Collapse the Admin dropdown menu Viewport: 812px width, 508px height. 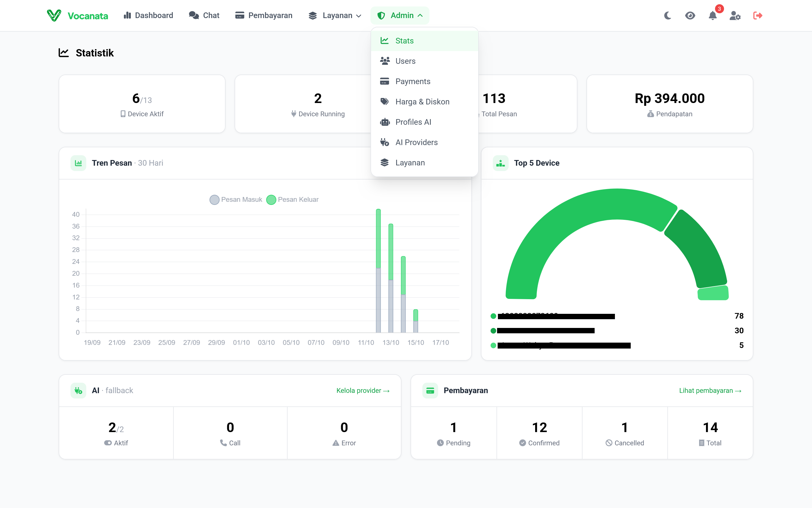click(400, 16)
